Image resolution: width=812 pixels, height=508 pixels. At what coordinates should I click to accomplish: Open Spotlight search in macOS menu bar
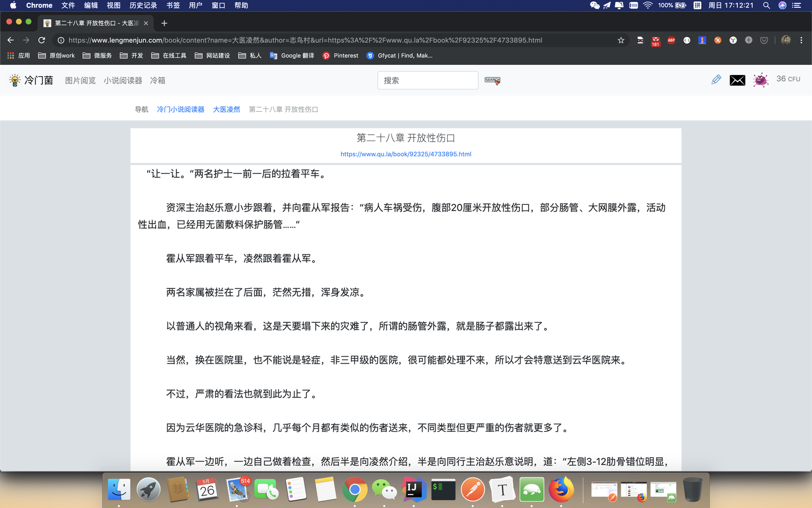[766, 5]
